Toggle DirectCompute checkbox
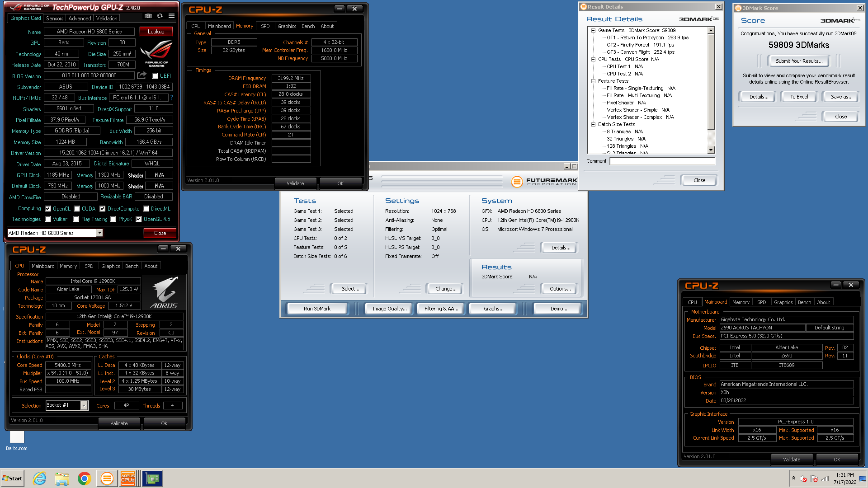This screenshot has width=868, height=488. [x=103, y=209]
